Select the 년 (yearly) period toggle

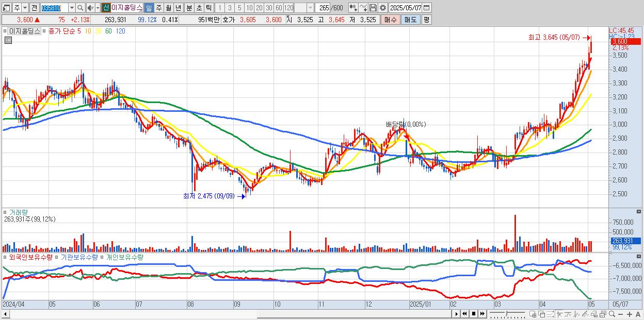coord(178,8)
